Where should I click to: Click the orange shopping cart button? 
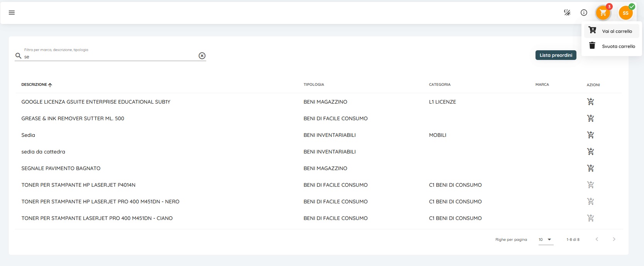(x=603, y=13)
